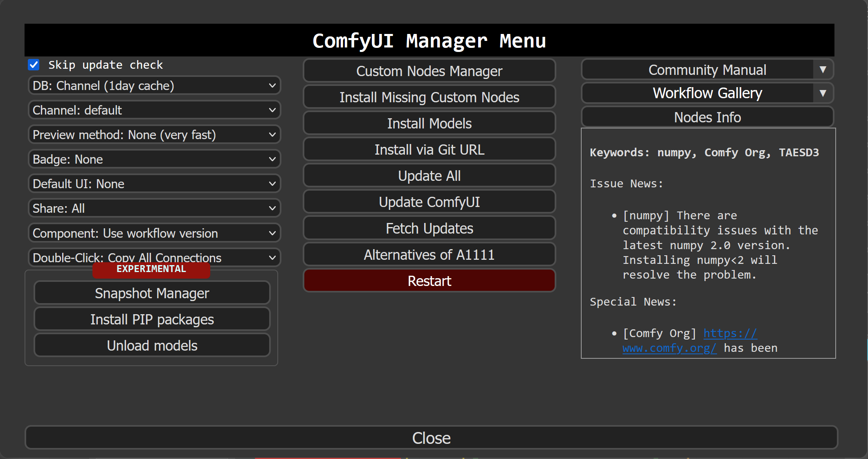Install Missing Custom Nodes

click(x=429, y=97)
